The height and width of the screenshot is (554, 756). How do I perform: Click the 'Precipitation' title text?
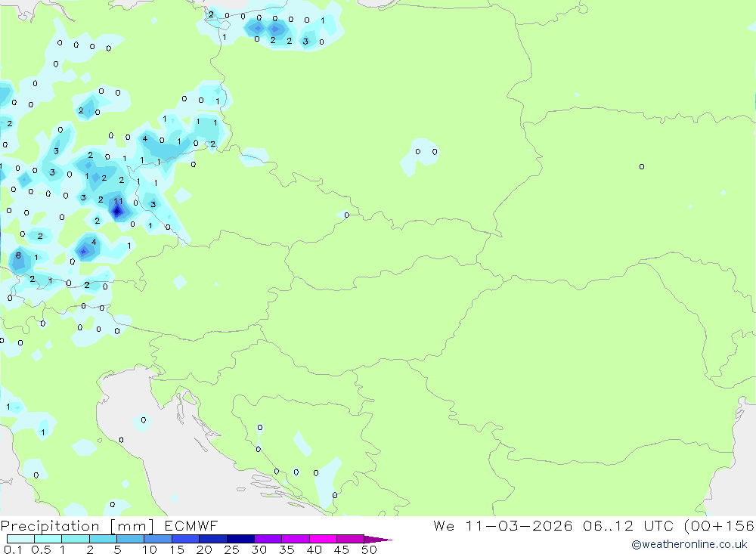50,526
